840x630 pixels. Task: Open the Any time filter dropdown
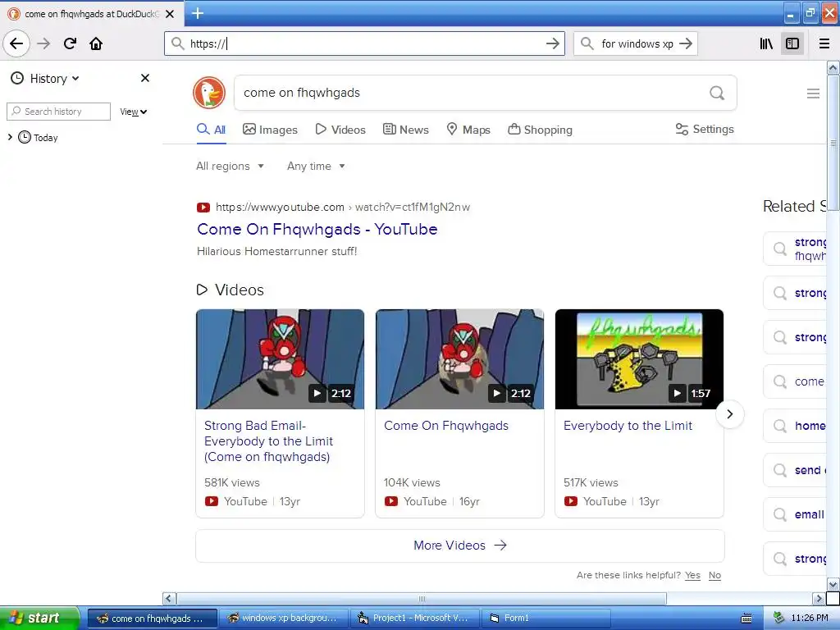coord(316,166)
